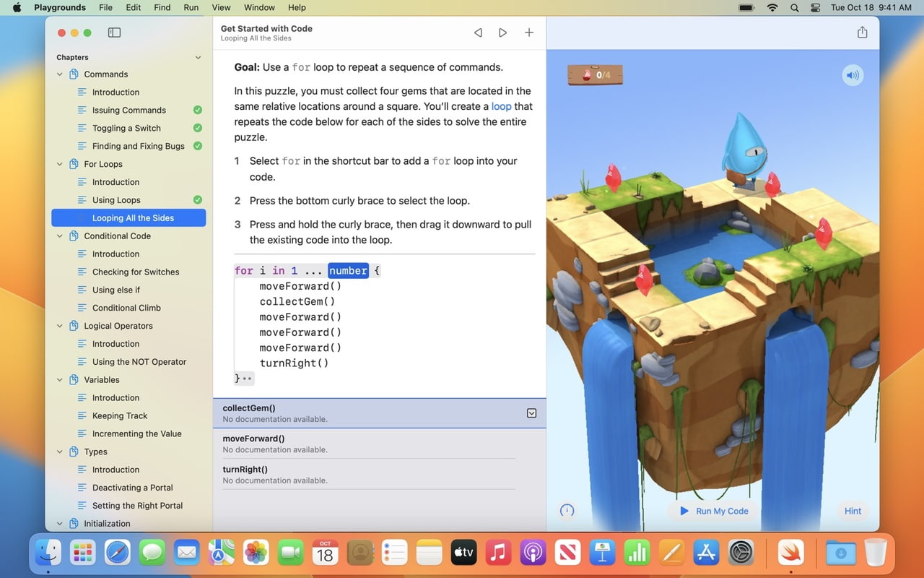Collapse the Conditional Code chapter

pos(60,236)
